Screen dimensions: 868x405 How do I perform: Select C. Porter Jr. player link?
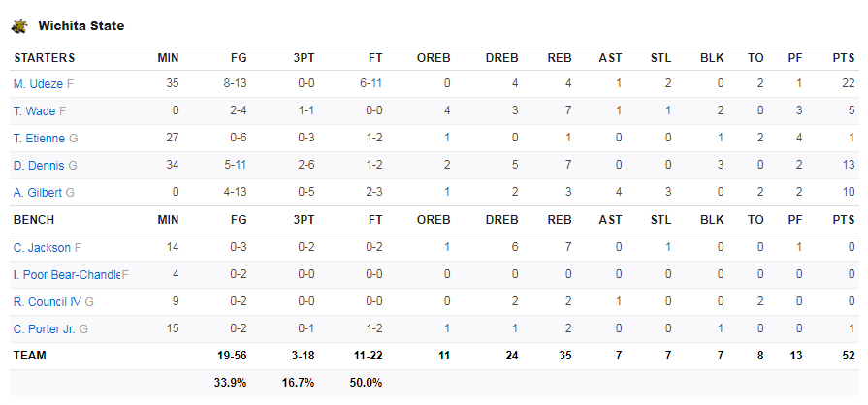(45, 329)
